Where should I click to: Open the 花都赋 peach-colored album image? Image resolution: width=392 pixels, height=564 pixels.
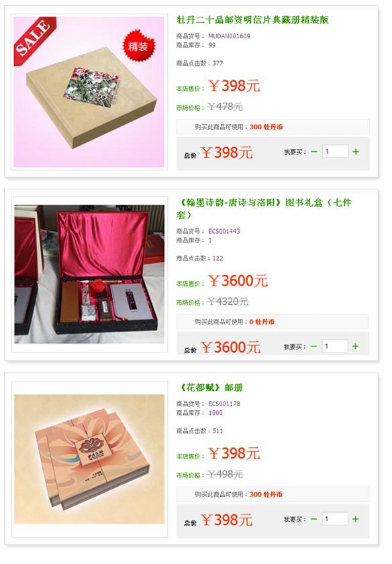89,459
